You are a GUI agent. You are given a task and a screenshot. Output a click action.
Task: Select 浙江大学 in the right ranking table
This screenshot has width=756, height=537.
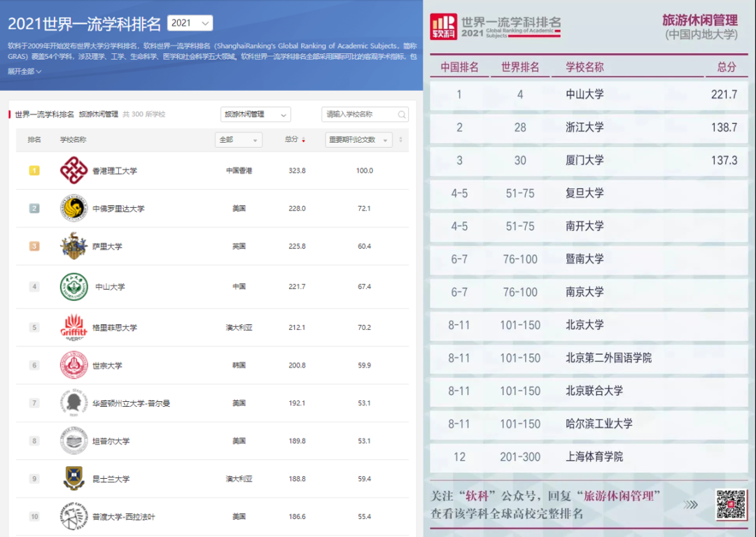click(584, 127)
